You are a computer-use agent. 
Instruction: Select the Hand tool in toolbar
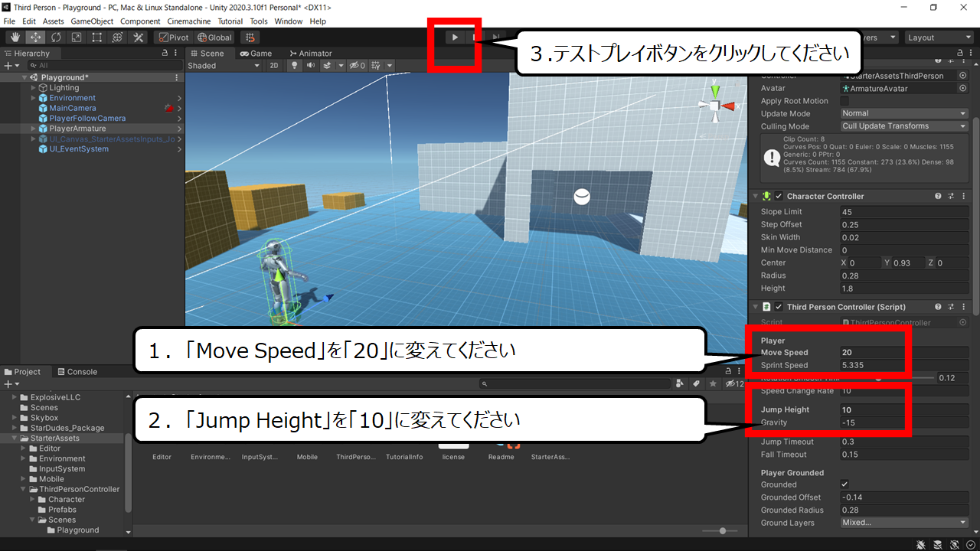(15, 37)
